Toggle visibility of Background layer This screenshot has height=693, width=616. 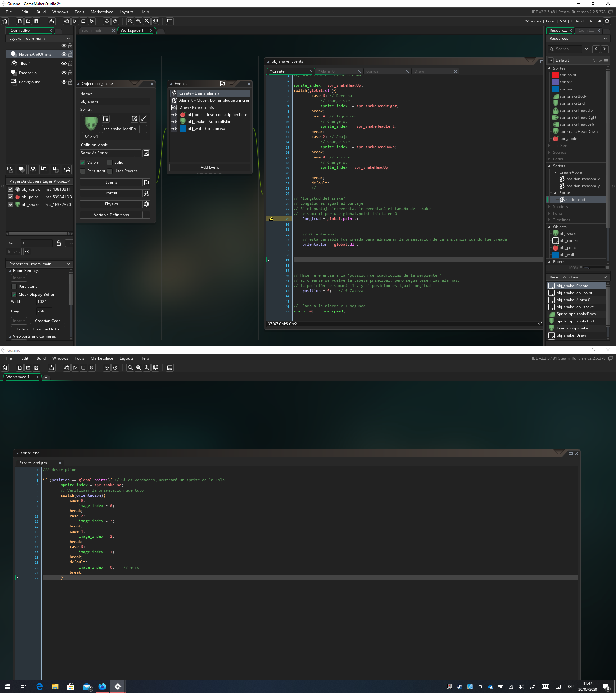pyautogui.click(x=63, y=82)
